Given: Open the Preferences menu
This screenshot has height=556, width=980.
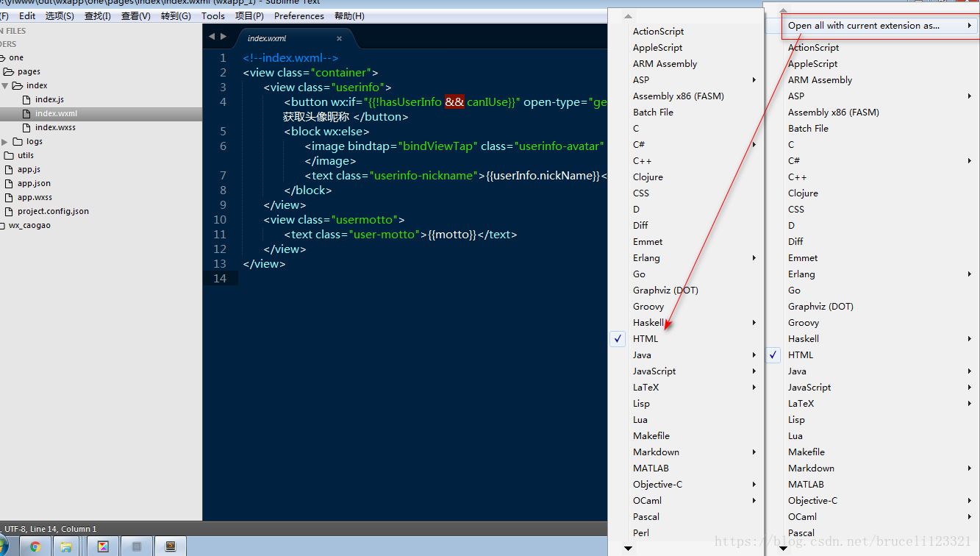Looking at the screenshot, I should pos(298,15).
